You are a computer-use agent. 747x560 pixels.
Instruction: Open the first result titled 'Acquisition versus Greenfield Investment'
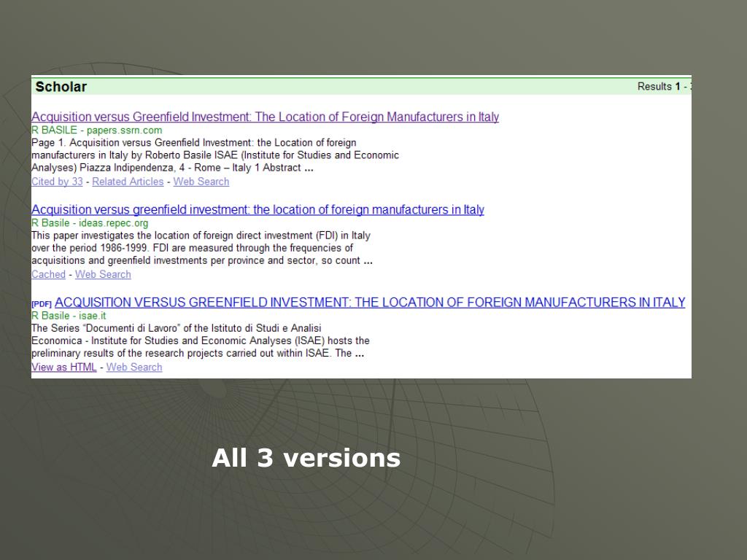tap(265, 117)
